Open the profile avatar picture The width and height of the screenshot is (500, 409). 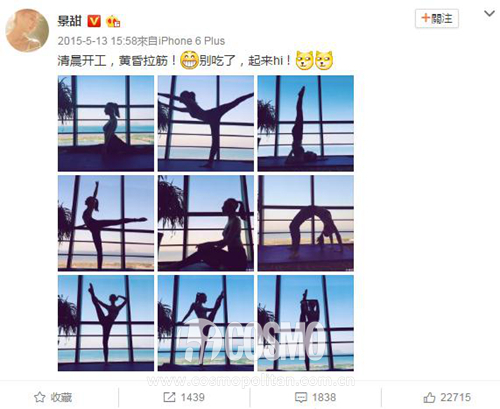[x=27, y=30]
